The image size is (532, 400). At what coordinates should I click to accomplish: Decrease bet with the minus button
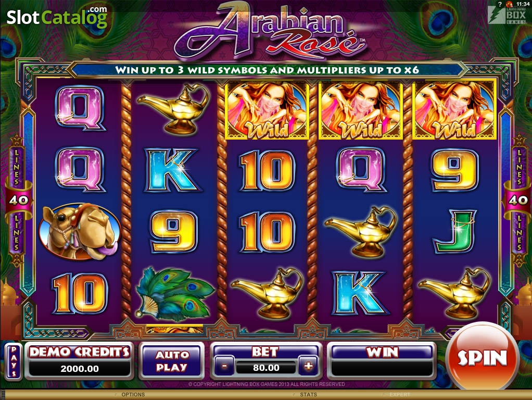pos(224,366)
